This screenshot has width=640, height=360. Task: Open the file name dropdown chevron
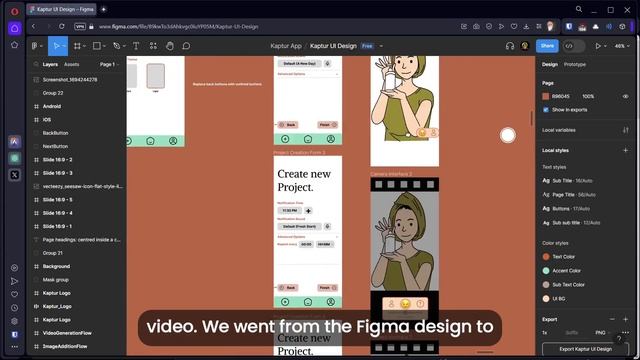381,46
